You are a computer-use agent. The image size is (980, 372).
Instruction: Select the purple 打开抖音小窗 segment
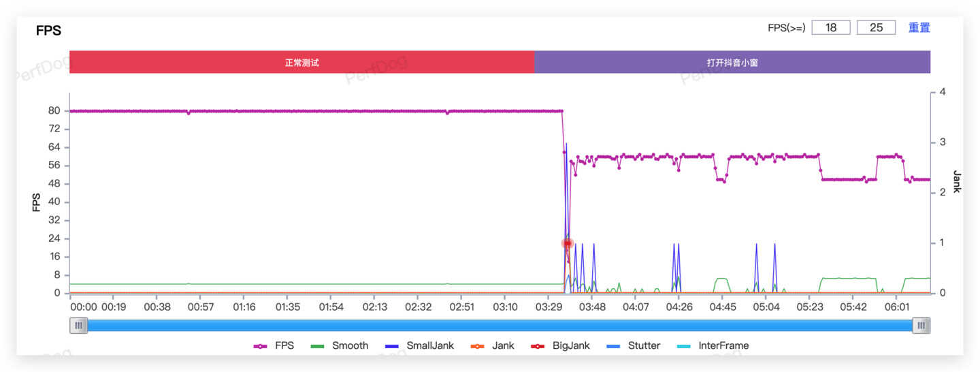732,62
